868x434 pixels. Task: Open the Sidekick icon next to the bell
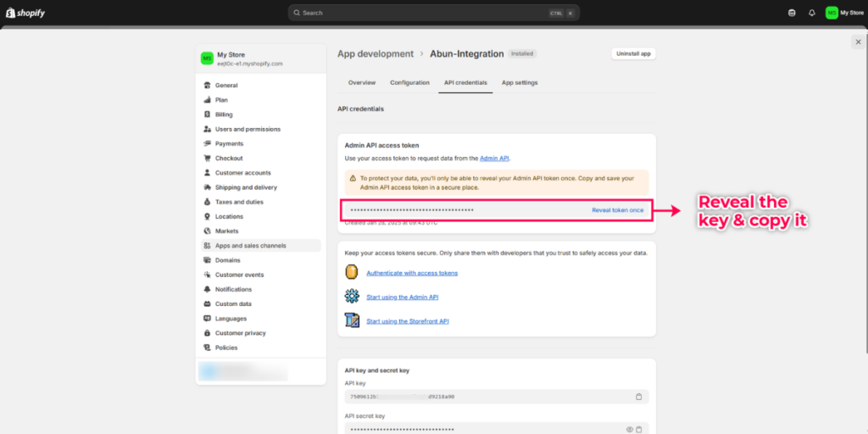tap(792, 13)
